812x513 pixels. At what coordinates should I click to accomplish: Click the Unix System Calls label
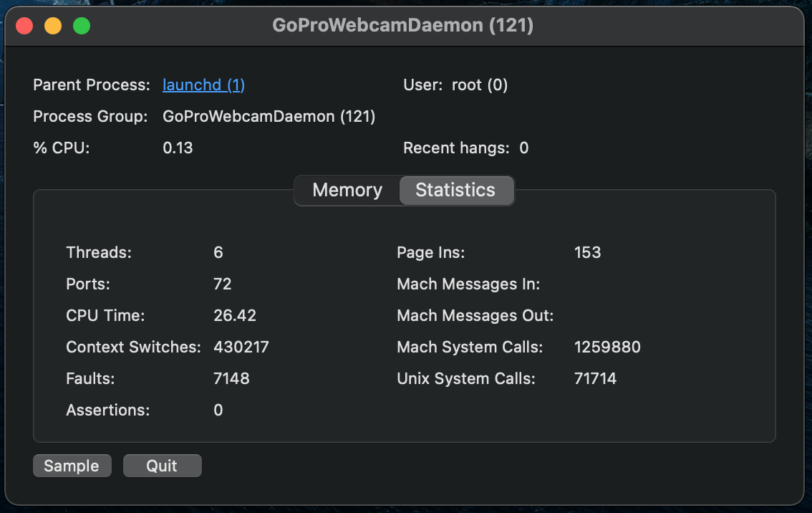[466, 379]
